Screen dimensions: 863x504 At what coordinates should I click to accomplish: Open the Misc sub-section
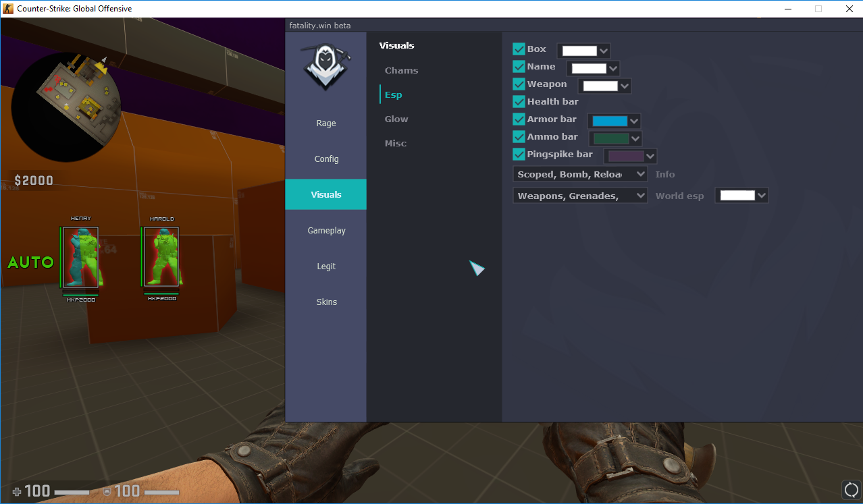(x=396, y=143)
